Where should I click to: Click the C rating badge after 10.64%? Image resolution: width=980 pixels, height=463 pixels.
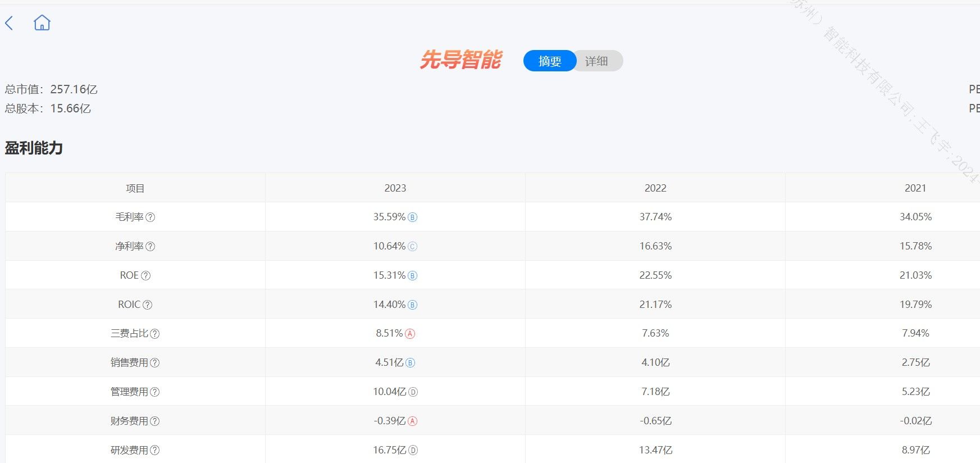click(412, 247)
